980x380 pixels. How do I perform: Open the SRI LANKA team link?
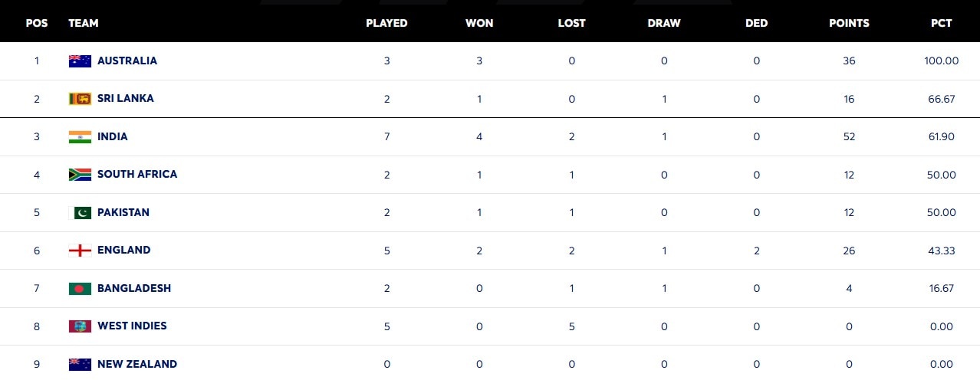(126, 99)
